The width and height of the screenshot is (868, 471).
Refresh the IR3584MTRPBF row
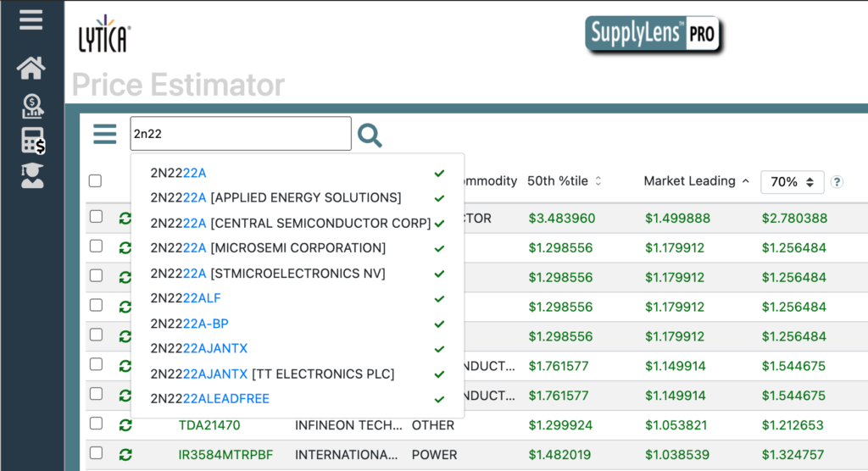tap(125, 455)
